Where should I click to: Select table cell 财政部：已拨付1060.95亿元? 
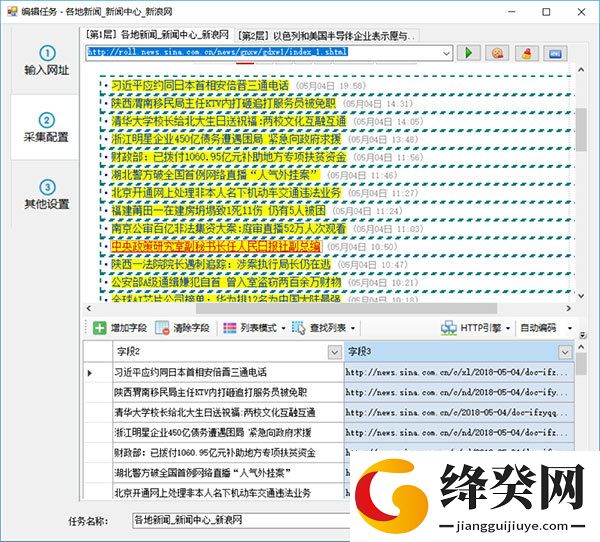click(228, 453)
